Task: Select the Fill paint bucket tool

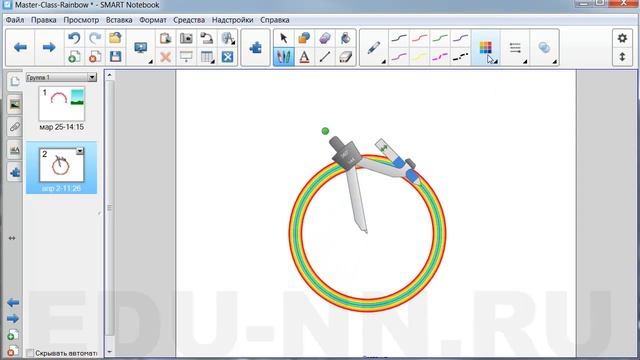Action: (345, 38)
